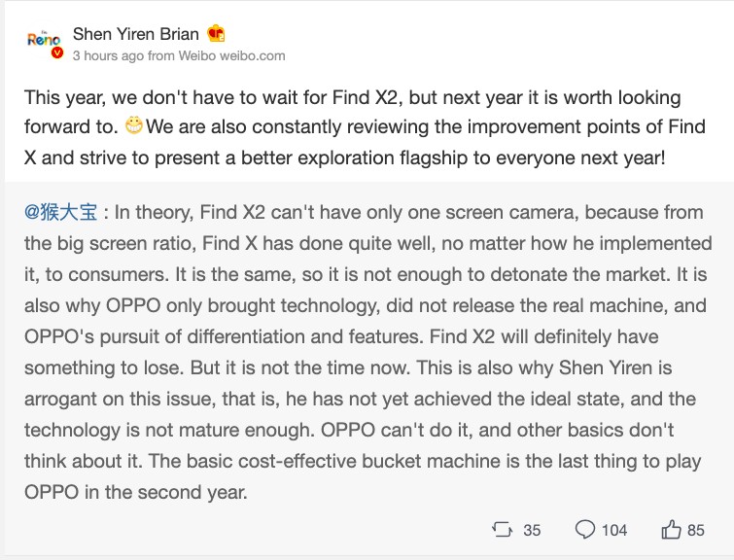This screenshot has width=734, height=560.
Task: Click the like count 85
Action: [696, 530]
